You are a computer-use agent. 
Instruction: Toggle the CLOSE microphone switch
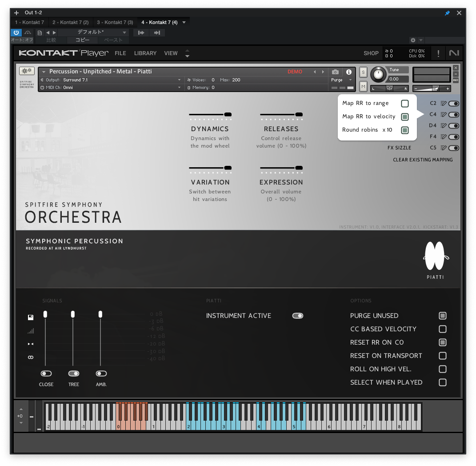pos(46,374)
